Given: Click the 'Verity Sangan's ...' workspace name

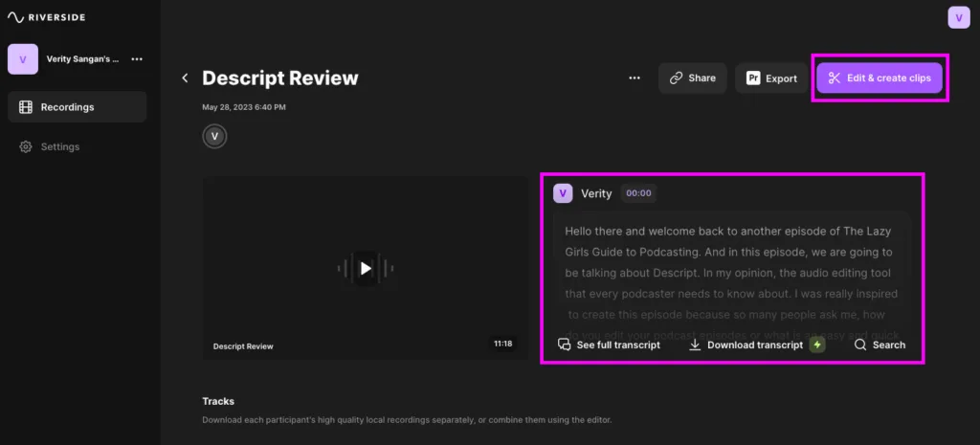Looking at the screenshot, I should pyautogui.click(x=82, y=59).
